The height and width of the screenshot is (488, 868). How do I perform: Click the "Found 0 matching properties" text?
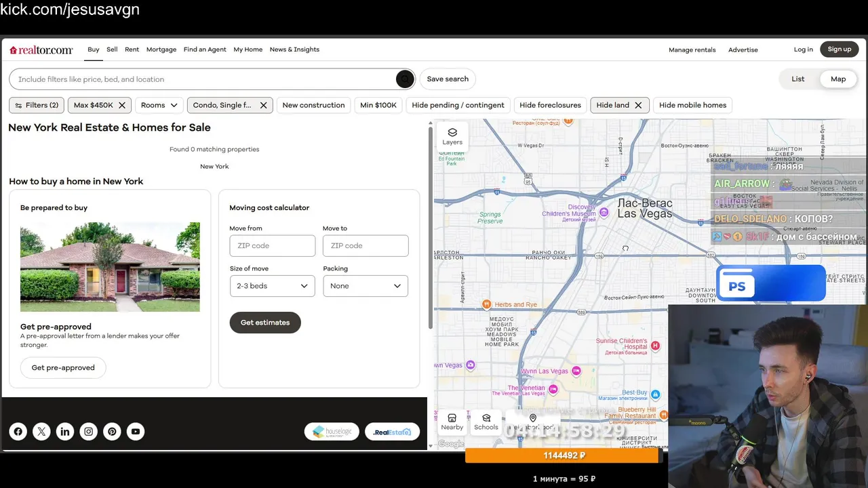[x=214, y=149]
